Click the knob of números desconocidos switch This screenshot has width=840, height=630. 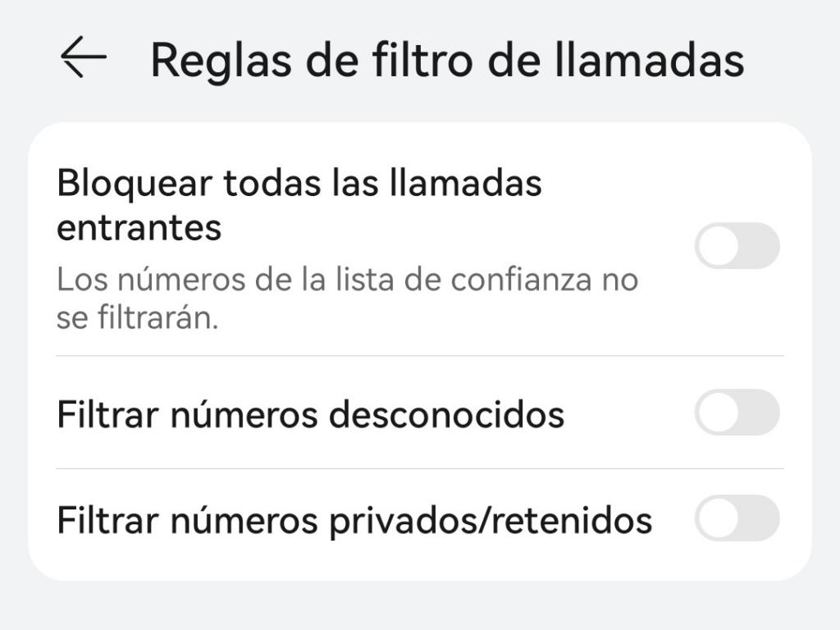click(x=719, y=412)
